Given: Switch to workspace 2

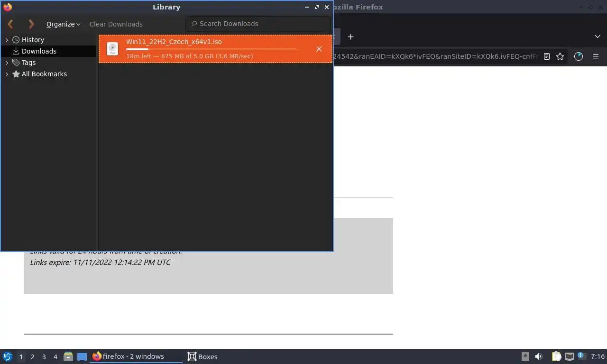Looking at the screenshot, I should [x=32, y=357].
